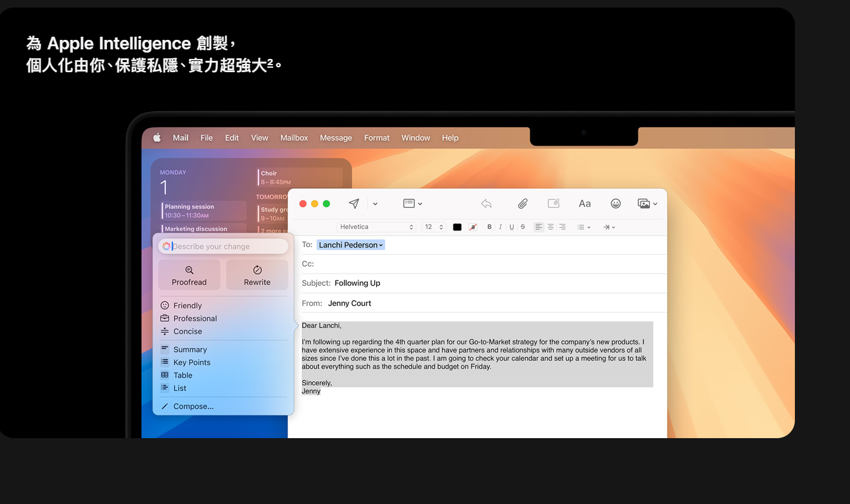Screen dimensions: 850x504
Task: Align text left
Action: [x=539, y=227]
